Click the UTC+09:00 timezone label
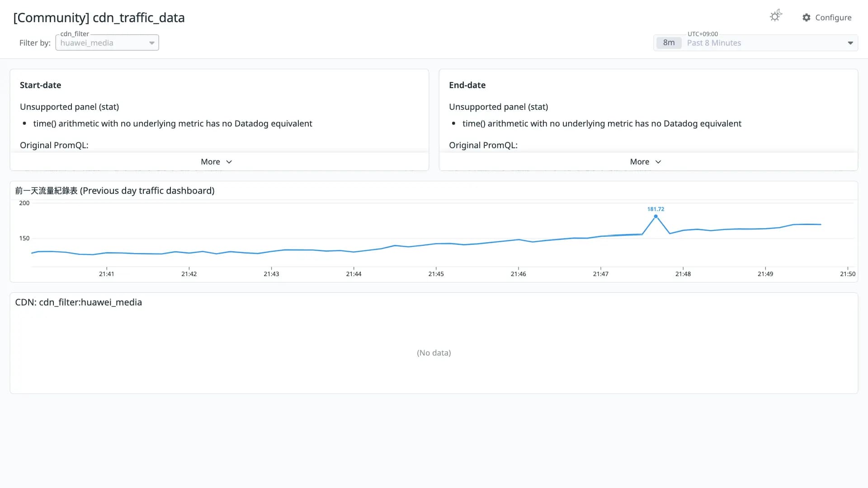Screen dimensions: 868x488 (x=703, y=34)
